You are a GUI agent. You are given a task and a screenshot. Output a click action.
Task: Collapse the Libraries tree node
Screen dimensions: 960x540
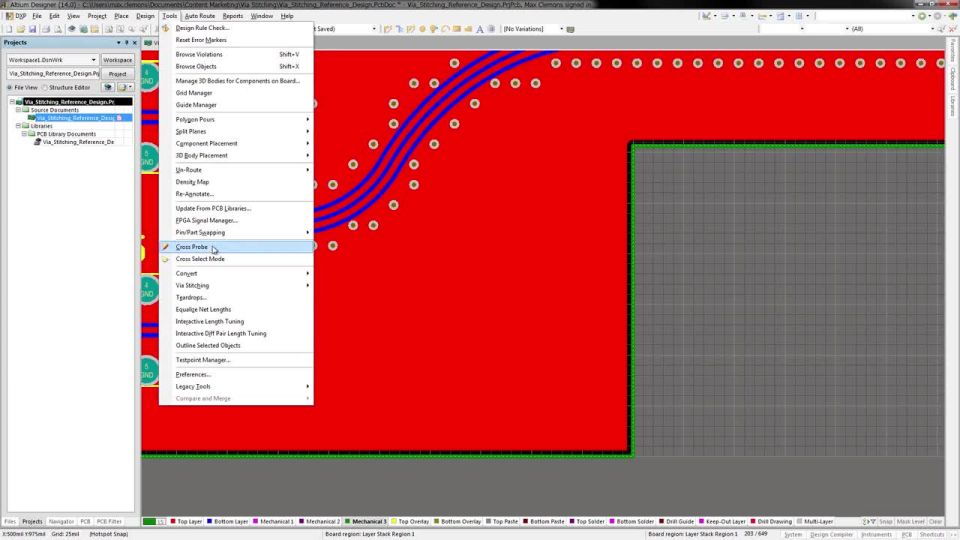pos(18,126)
